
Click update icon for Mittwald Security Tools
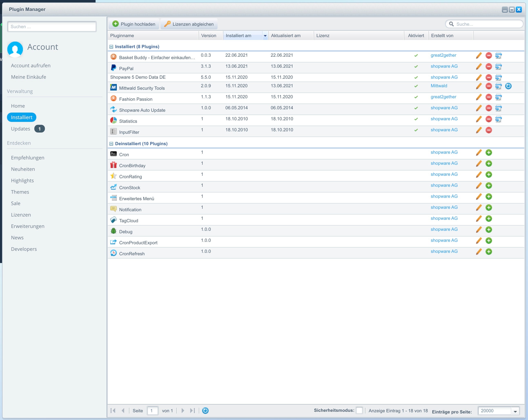[508, 86]
